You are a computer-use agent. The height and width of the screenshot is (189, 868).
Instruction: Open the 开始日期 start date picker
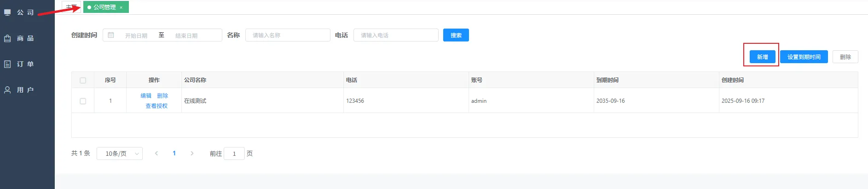(136, 35)
